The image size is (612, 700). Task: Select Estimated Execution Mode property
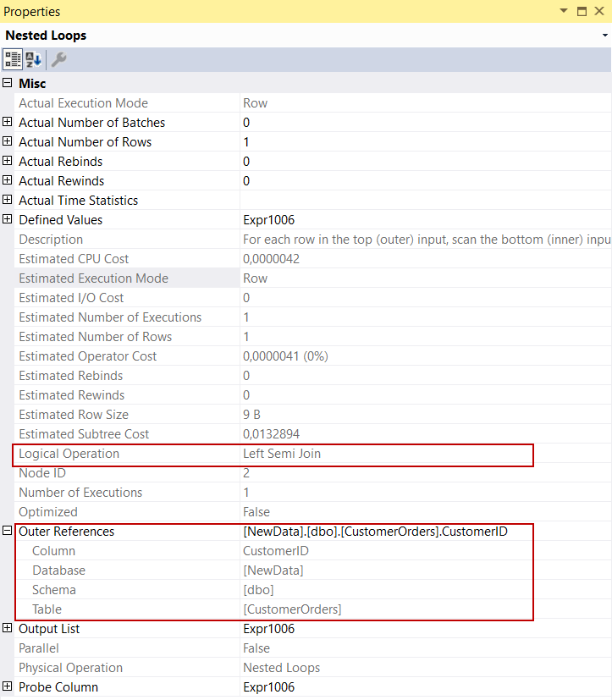[93, 278]
